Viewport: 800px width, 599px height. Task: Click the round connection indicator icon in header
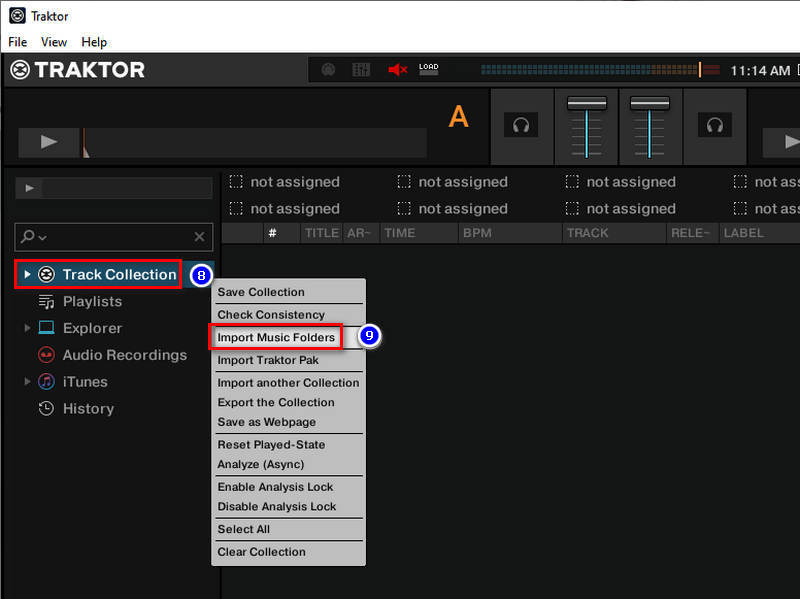[x=329, y=69]
